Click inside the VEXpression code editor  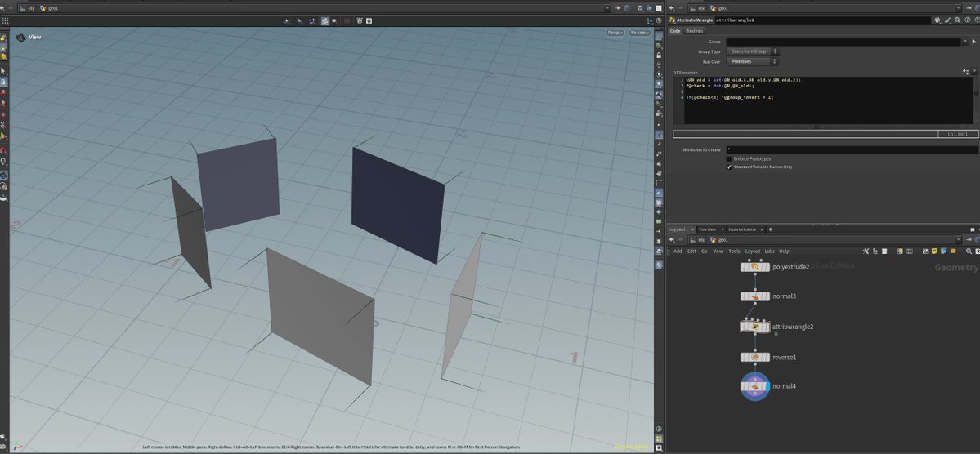click(x=828, y=100)
